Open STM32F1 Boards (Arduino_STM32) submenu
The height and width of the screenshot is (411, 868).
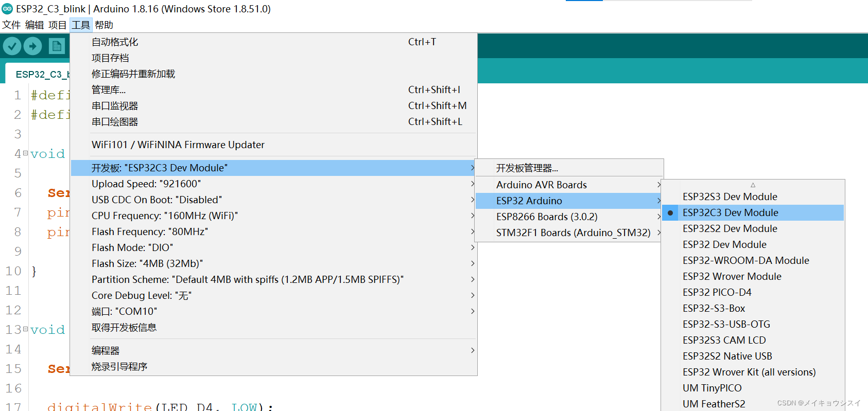pyautogui.click(x=569, y=233)
